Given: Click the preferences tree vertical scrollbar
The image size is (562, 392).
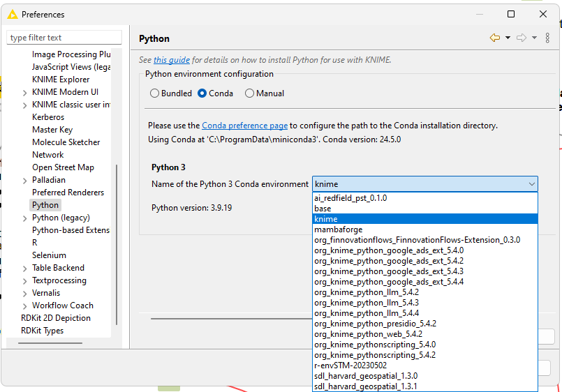Looking at the screenshot, I should 117,245.
